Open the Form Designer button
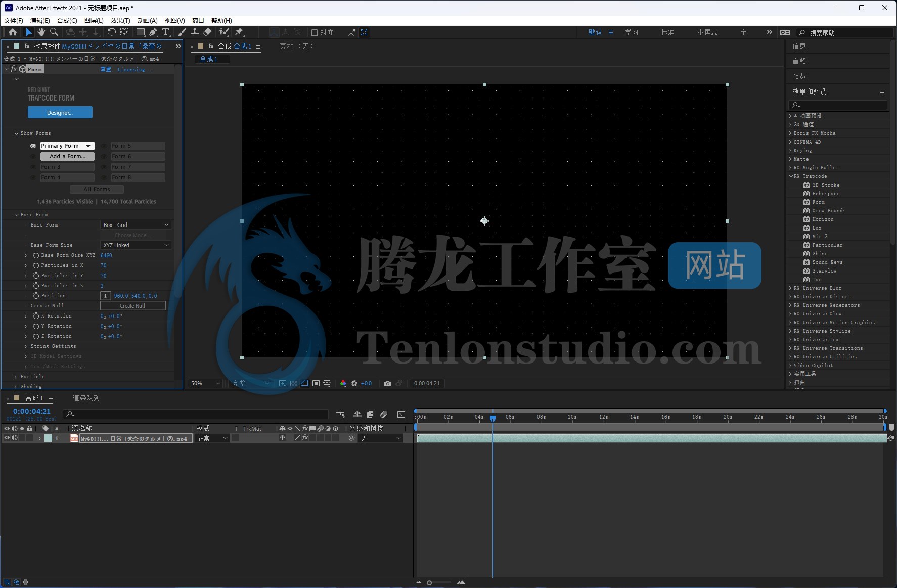 60,112
